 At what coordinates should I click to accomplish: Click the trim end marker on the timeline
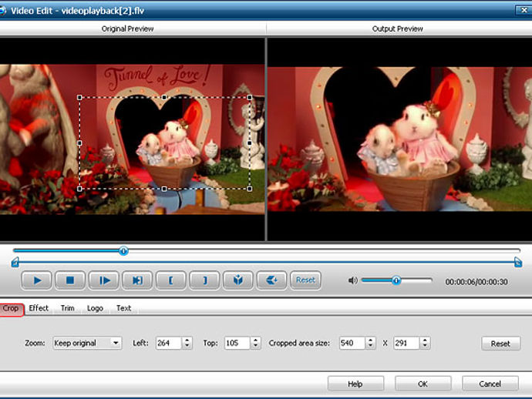518,262
